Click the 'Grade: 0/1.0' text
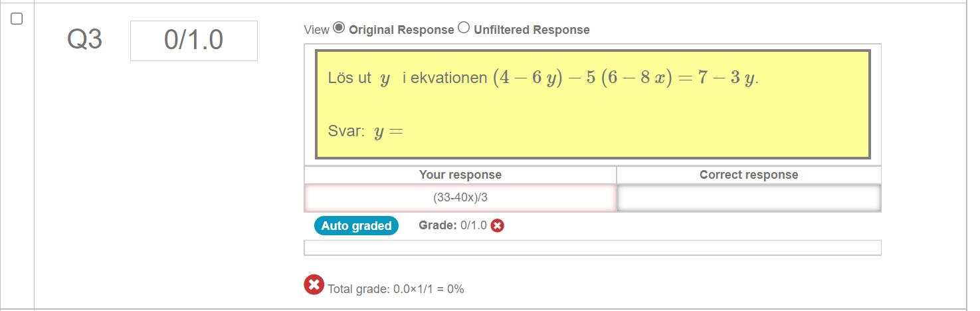Viewport: 980px width, 311px height. (452, 225)
